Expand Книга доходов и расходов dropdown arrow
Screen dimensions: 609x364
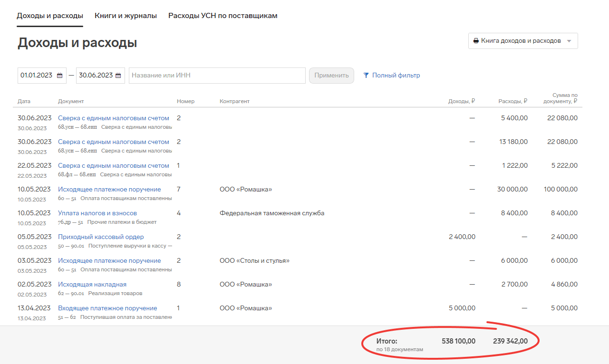click(569, 41)
